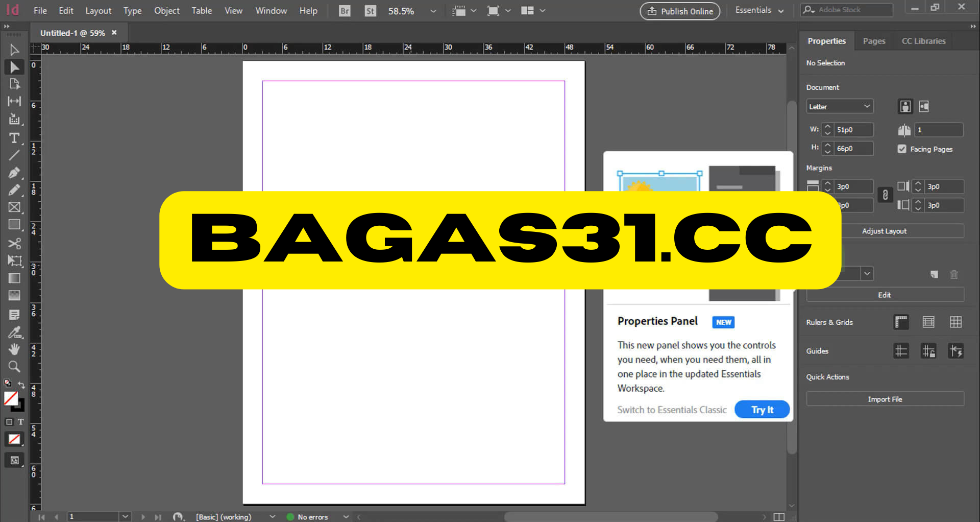Click the document width W field
This screenshot has height=522, width=980.
(x=853, y=130)
